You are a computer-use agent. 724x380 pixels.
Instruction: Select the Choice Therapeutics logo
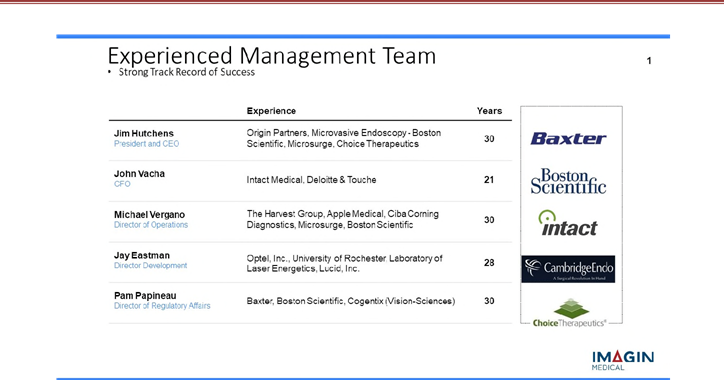pyautogui.click(x=569, y=313)
